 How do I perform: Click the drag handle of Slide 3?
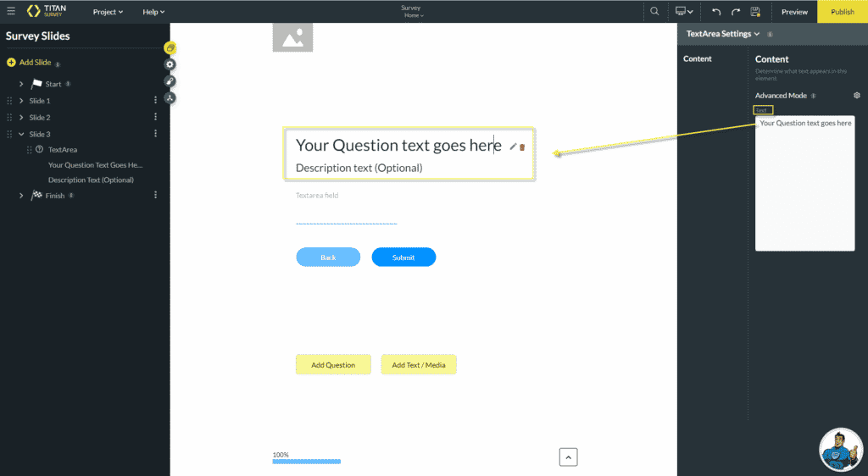[9, 134]
